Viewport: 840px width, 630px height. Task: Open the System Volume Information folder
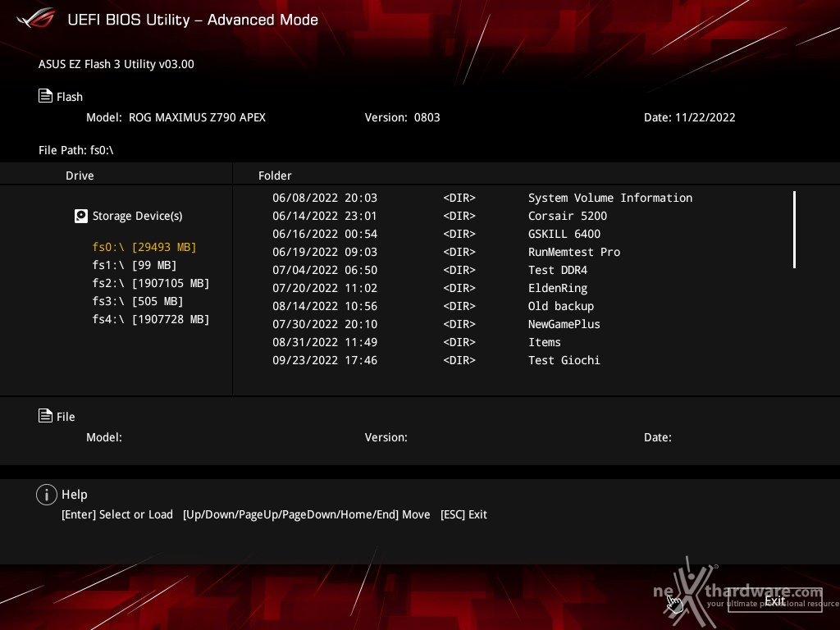[x=610, y=198]
